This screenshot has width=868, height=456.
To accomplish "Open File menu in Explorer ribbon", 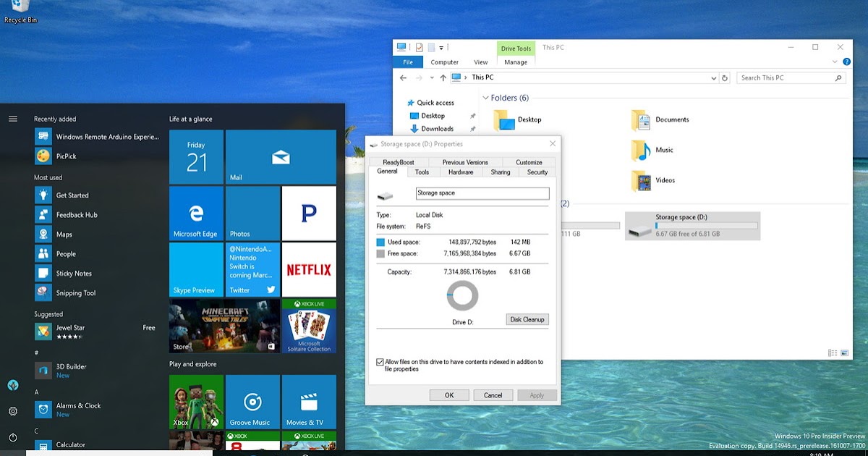I will tap(408, 62).
